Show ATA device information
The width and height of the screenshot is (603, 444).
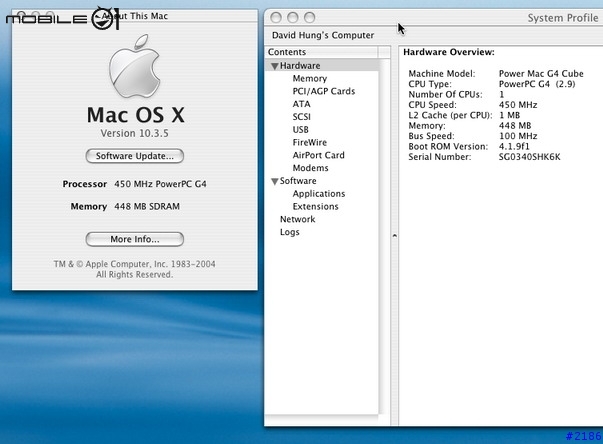(301, 104)
